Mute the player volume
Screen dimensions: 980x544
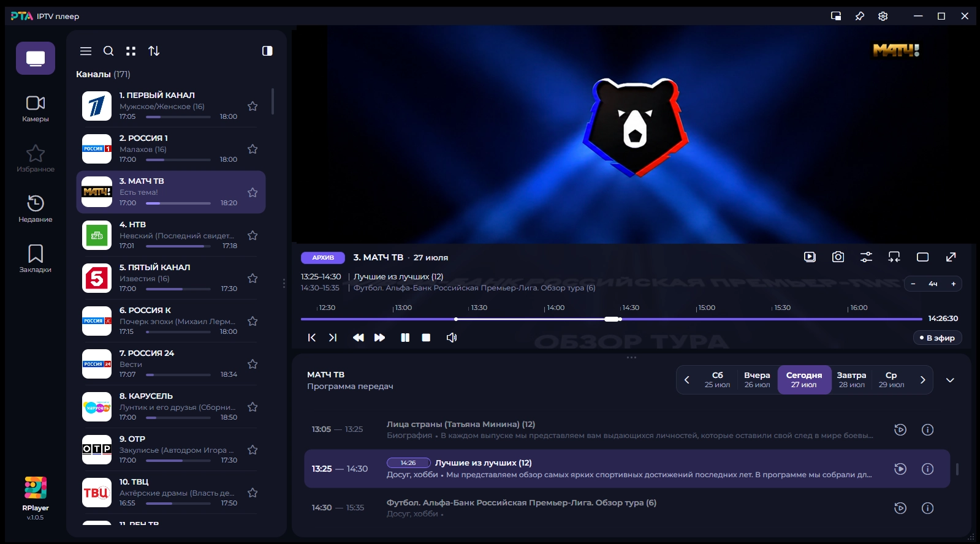[452, 338]
